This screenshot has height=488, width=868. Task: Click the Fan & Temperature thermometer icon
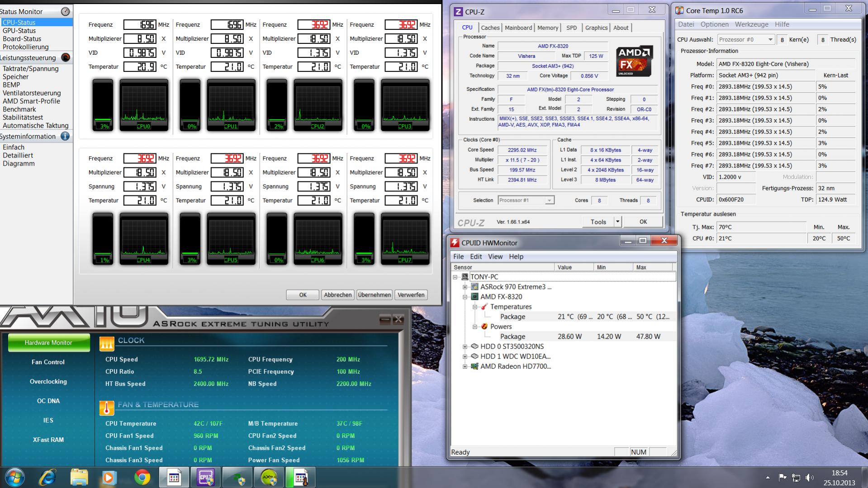(x=107, y=408)
